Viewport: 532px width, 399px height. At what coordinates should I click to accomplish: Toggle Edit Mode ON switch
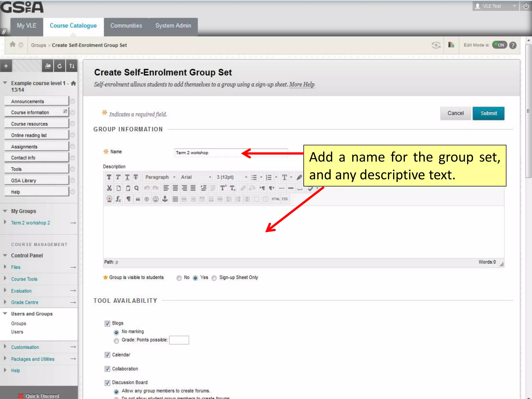tap(500, 45)
